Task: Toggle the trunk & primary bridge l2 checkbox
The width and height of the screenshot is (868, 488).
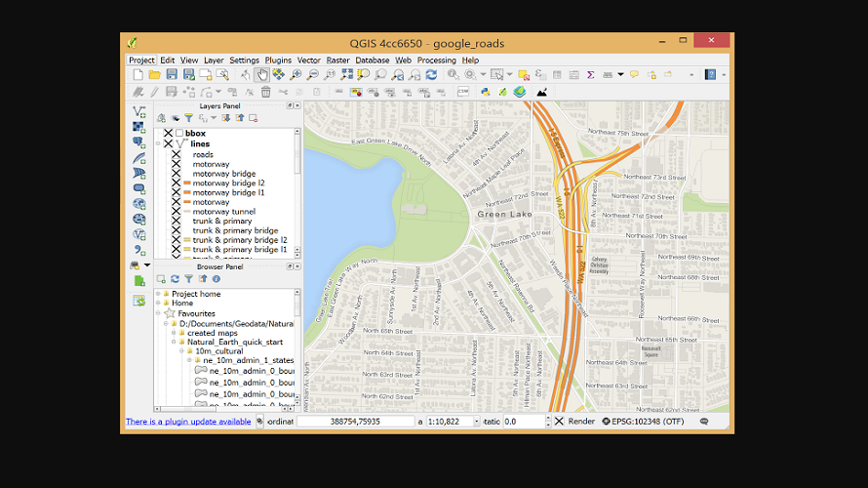Action: [176, 240]
